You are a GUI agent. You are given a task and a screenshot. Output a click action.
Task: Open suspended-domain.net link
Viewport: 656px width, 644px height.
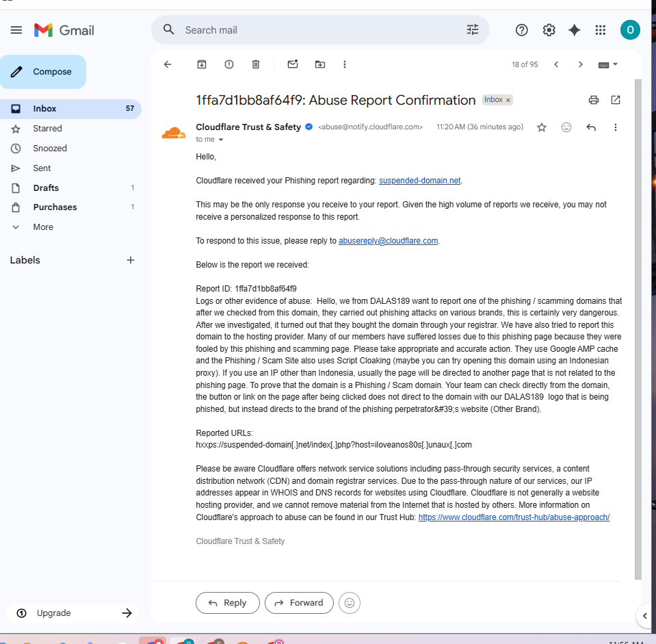tap(419, 181)
